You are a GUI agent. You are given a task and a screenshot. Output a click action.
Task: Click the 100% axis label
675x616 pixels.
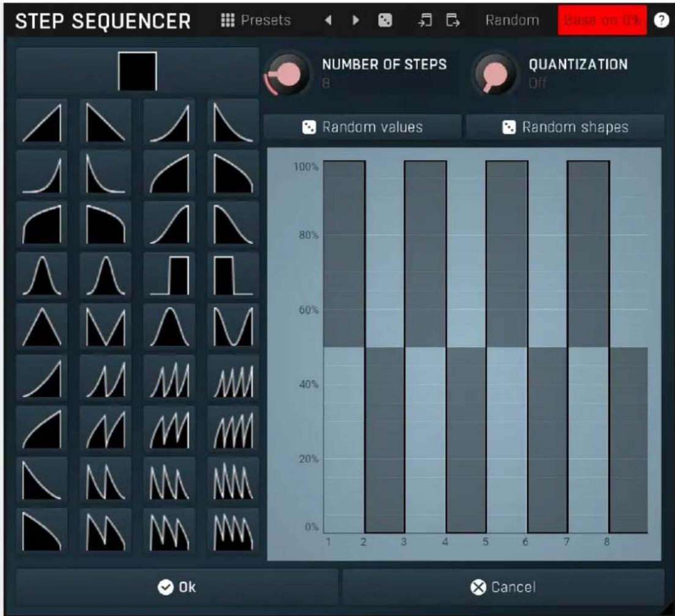(305, 166)
